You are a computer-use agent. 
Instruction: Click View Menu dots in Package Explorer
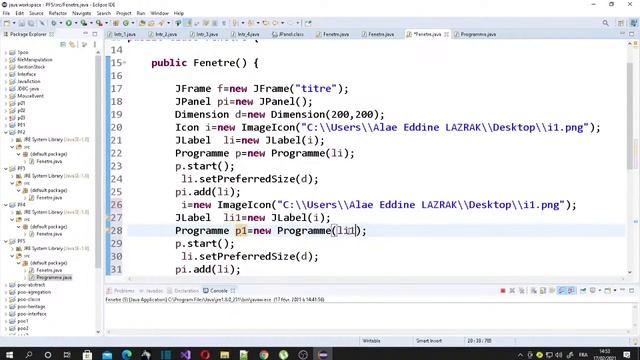[95, 44]
